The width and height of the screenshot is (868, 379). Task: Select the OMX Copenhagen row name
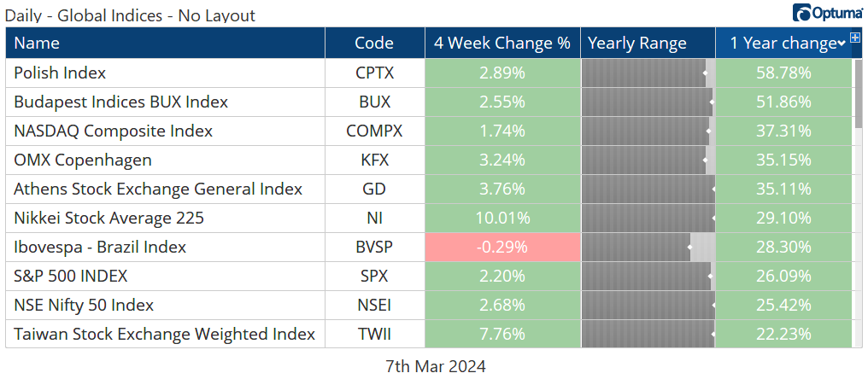click(83, 160)
